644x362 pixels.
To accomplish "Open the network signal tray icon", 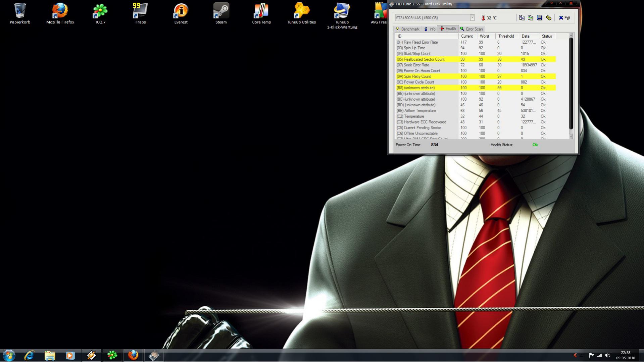I will pos(600,355).
